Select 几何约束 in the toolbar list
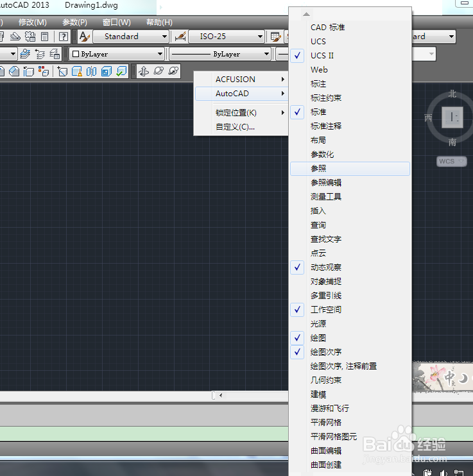The height and width of the screenshot is (476, 473). click(350, 380)
